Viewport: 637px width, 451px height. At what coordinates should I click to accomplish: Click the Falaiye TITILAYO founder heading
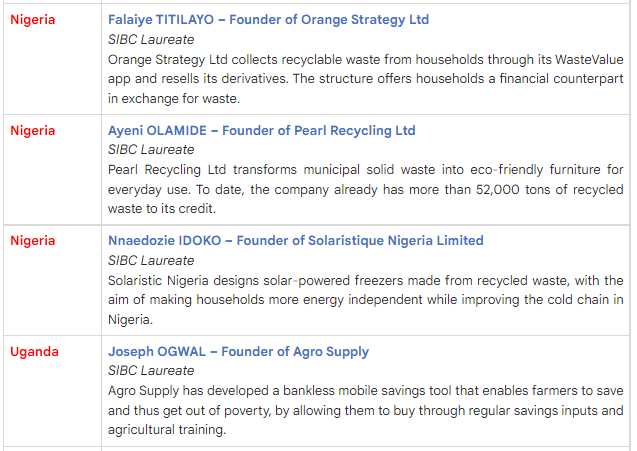click(x=269, y=20)
